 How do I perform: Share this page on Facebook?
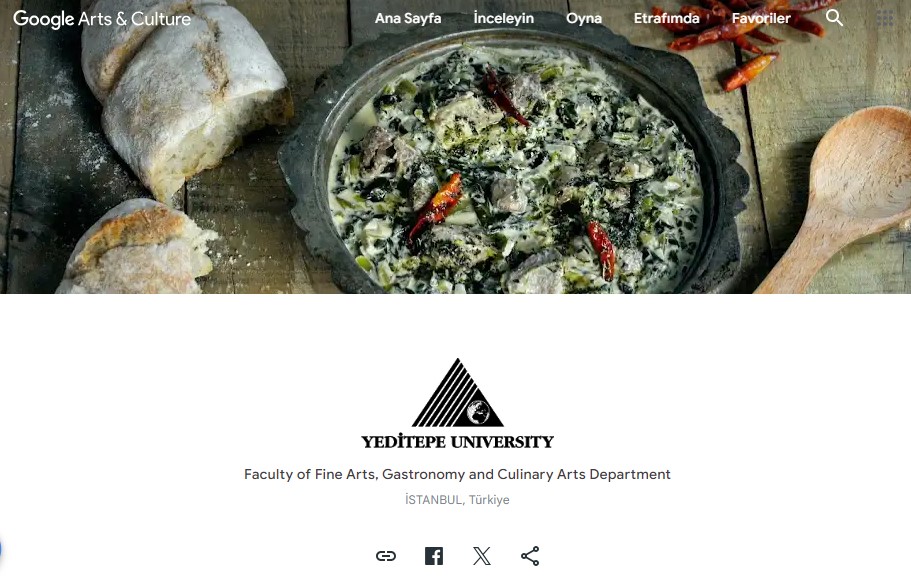[x=434, y=556]
